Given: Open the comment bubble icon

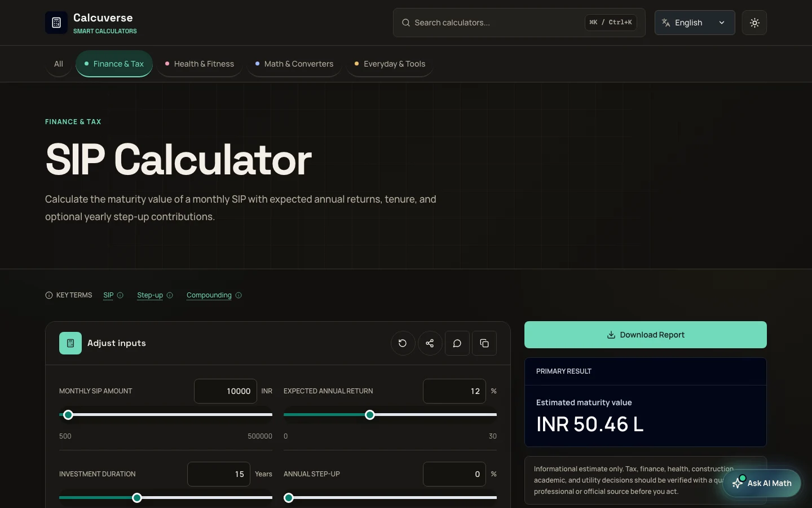Looking at the screenshot, I should tap(457, 343).
